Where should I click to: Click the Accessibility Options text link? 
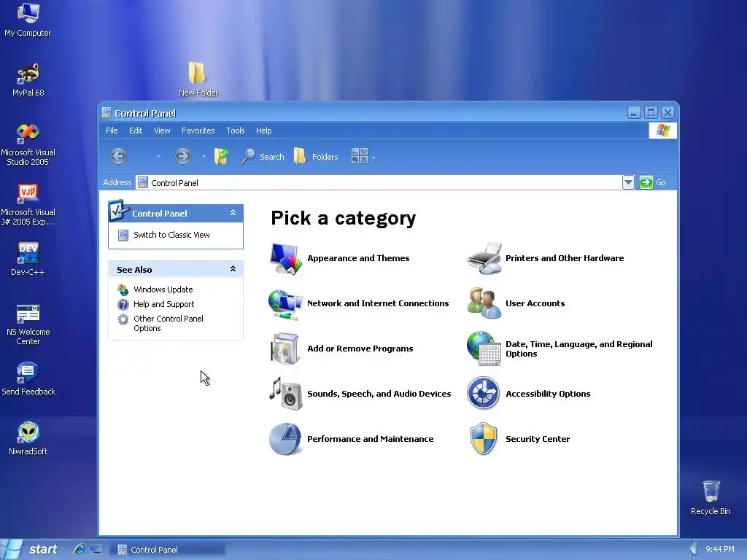(548, 394)
